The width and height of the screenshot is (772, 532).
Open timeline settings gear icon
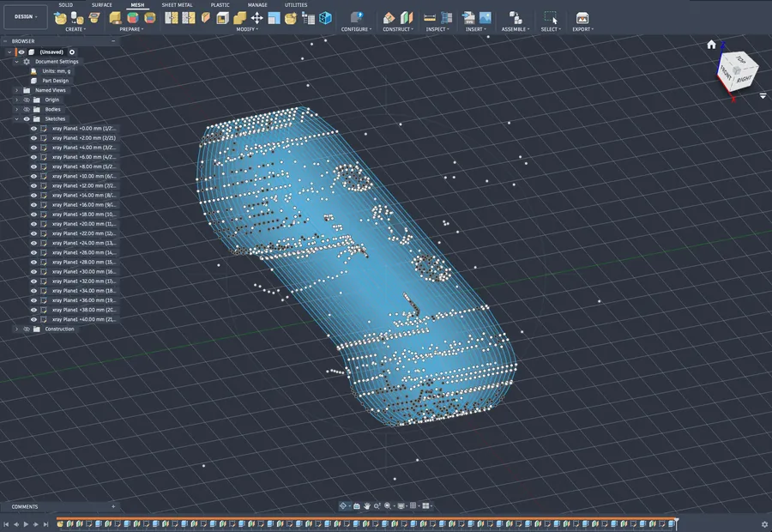(764, 524)
